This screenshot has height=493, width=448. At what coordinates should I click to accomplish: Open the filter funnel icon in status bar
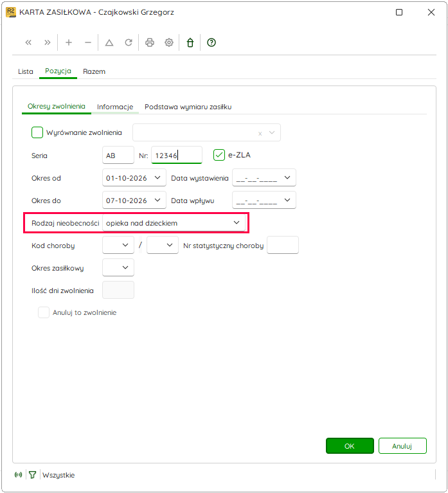[32, 475]
